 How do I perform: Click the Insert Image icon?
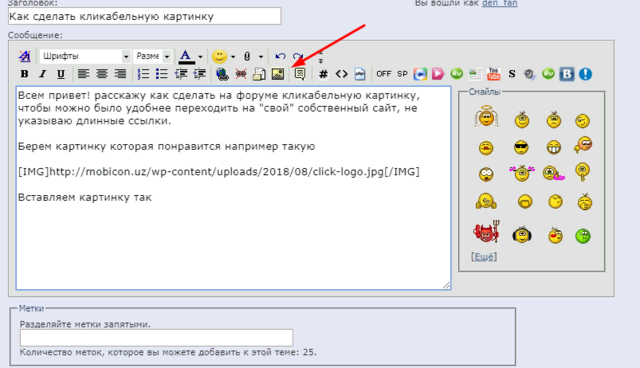tap(278, 74)
